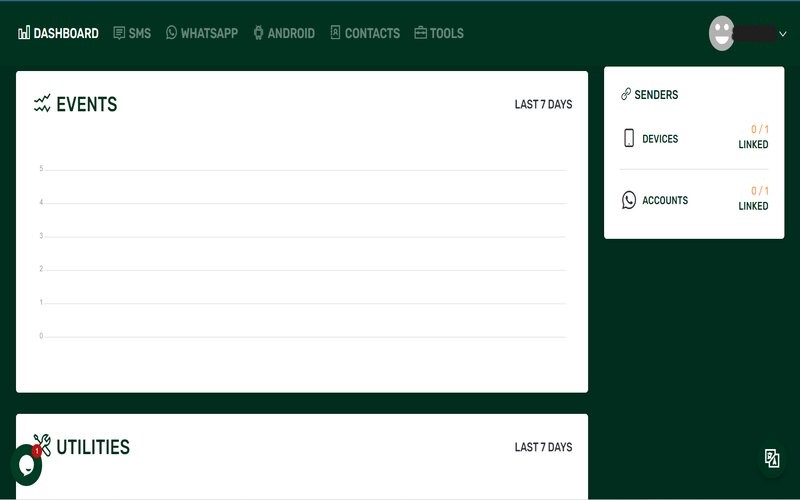This screenshot has height=500, width=800.
Task: Open the Dashboard menu item
Action: point(58,33)
